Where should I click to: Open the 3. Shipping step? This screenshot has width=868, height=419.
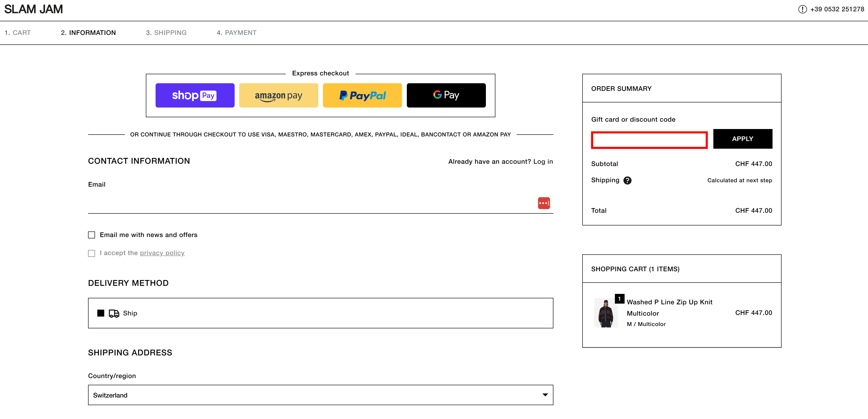(x=166, y=33)
